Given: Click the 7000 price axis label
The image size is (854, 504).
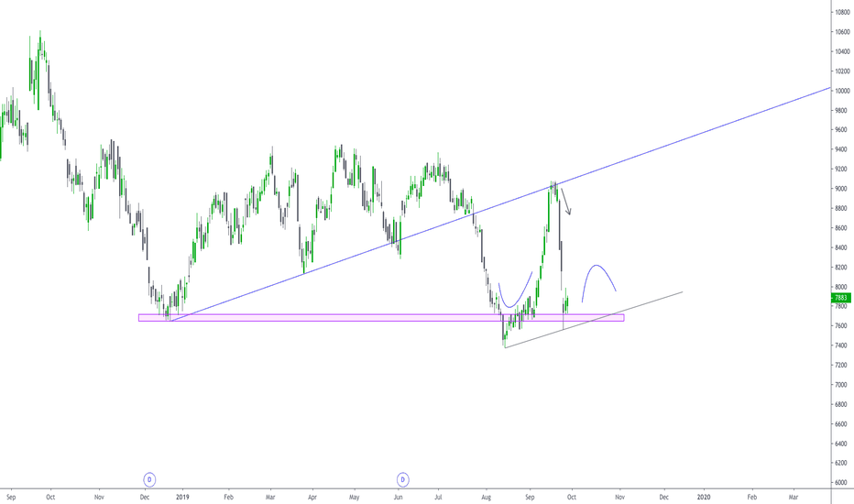Looking at the screenshot, I should [842, 385].
